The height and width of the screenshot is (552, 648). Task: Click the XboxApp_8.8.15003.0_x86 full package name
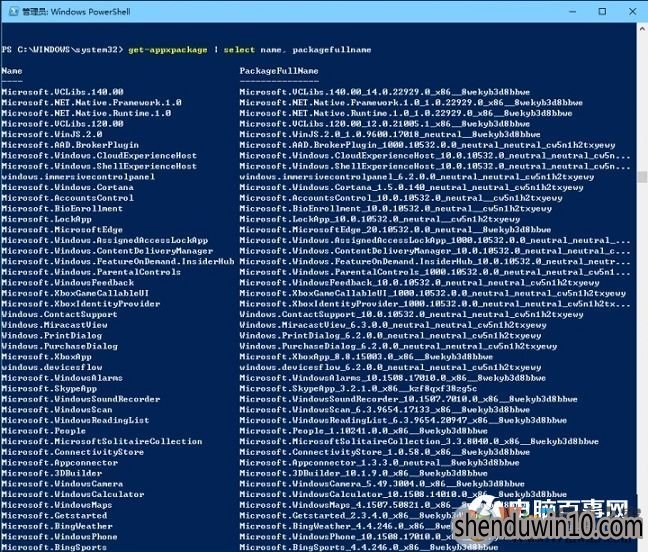[x=366, y=357]
